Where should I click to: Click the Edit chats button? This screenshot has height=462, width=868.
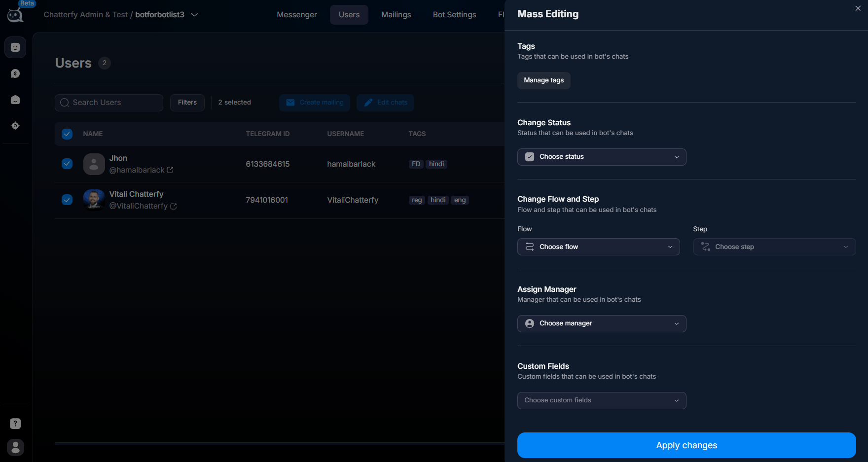[x=385, y=103]
